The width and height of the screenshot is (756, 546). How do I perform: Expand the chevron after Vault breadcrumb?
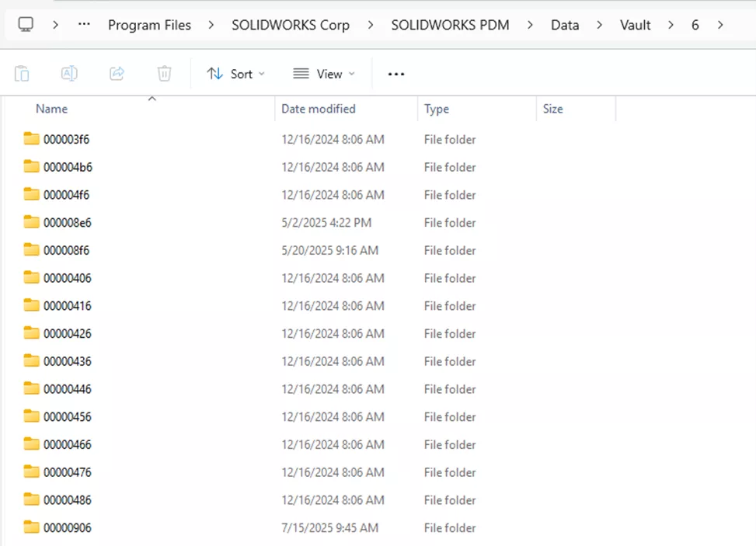[x=670, y=24]
